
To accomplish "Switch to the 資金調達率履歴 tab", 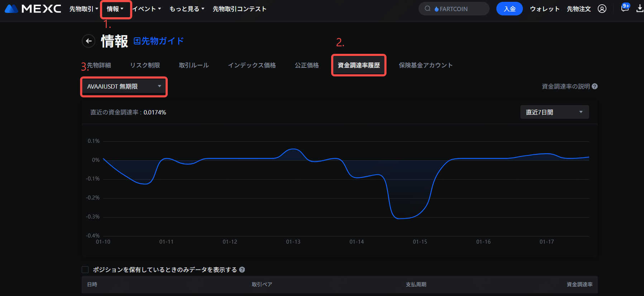I will (x=359, y=65).
